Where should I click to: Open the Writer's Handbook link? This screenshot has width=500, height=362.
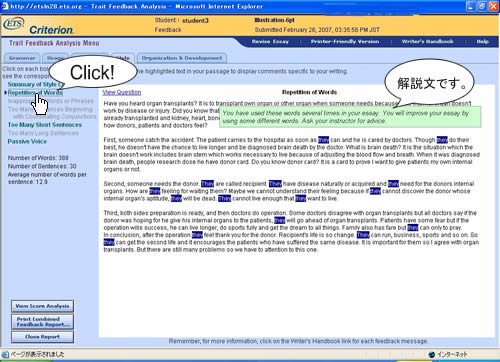[x=427, y=42]
